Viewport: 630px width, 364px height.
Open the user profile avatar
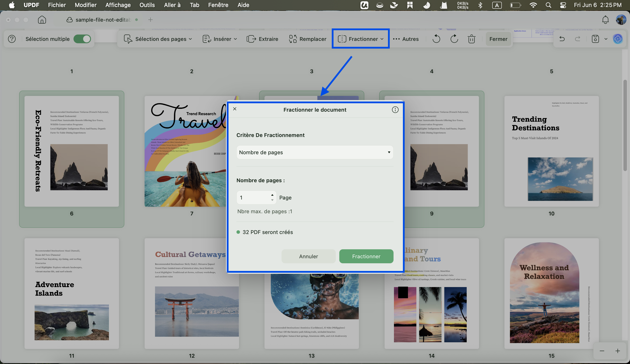[621, 20]
